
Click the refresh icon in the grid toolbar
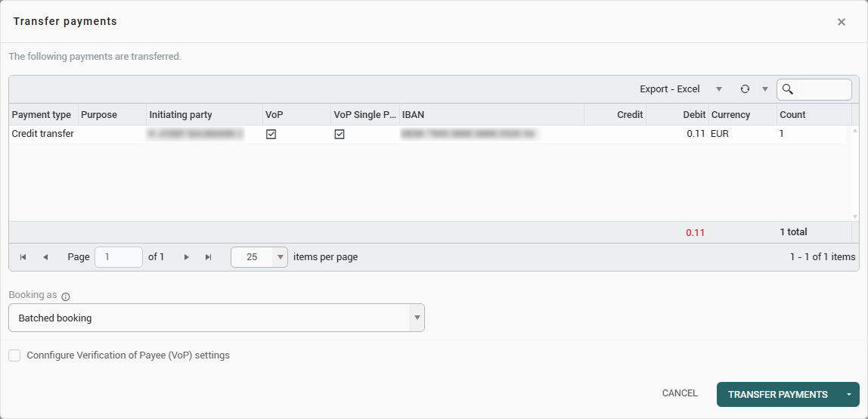(745, 89)
